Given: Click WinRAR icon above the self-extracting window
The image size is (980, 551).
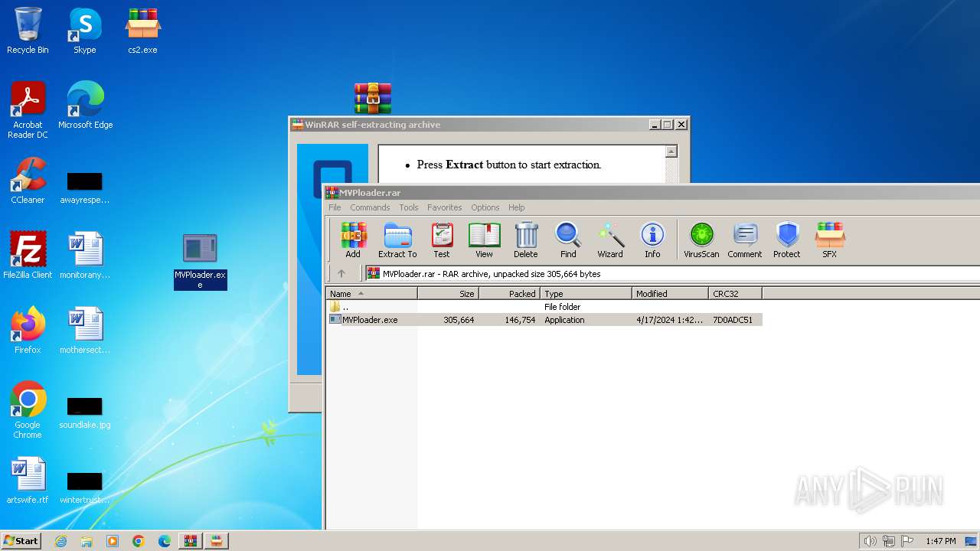Looking at the screenshot, I should pyautogui.click(x=373, y=99).
